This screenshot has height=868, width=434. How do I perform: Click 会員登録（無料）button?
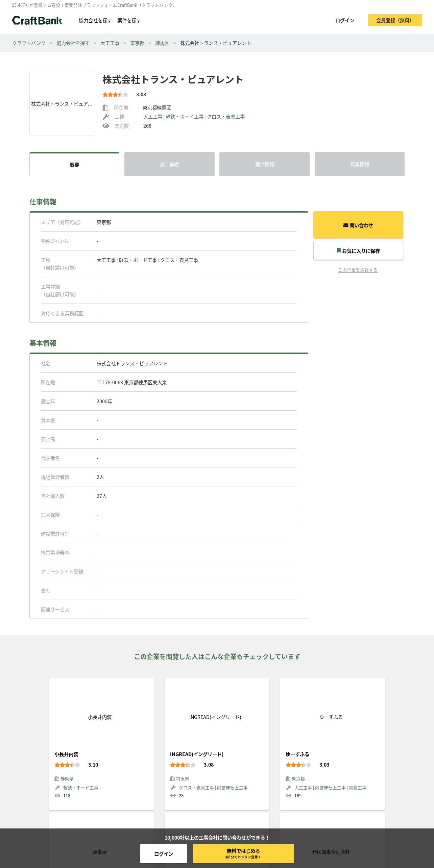pos(395,20)
